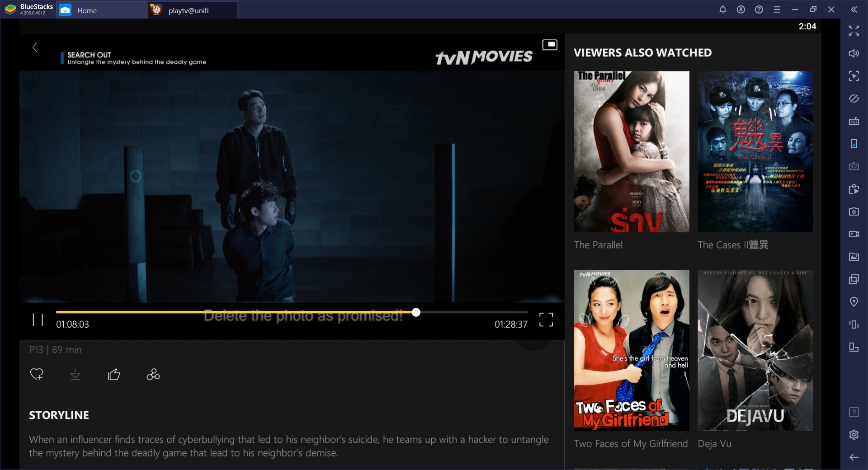Switch to the BlueStacks Home tab

(x=101, y=10)
